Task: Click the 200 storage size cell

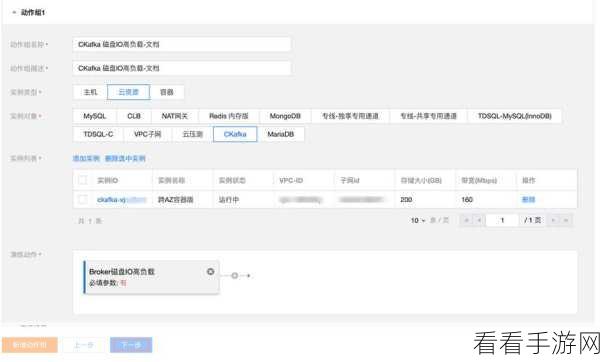Action: (406, 200)
